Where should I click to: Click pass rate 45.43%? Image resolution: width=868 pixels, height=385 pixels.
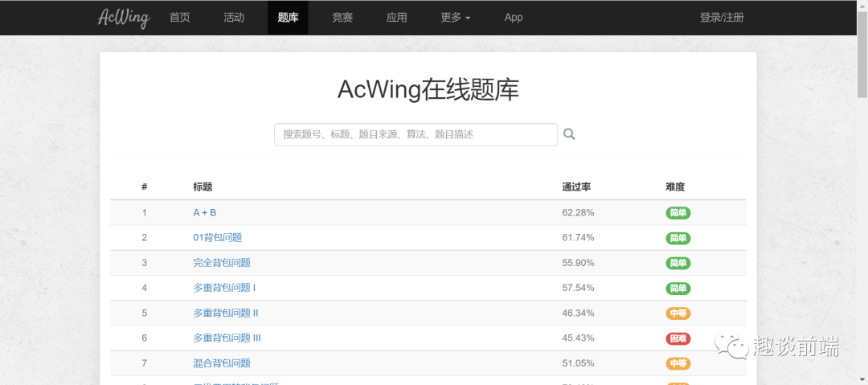(578, 338)
